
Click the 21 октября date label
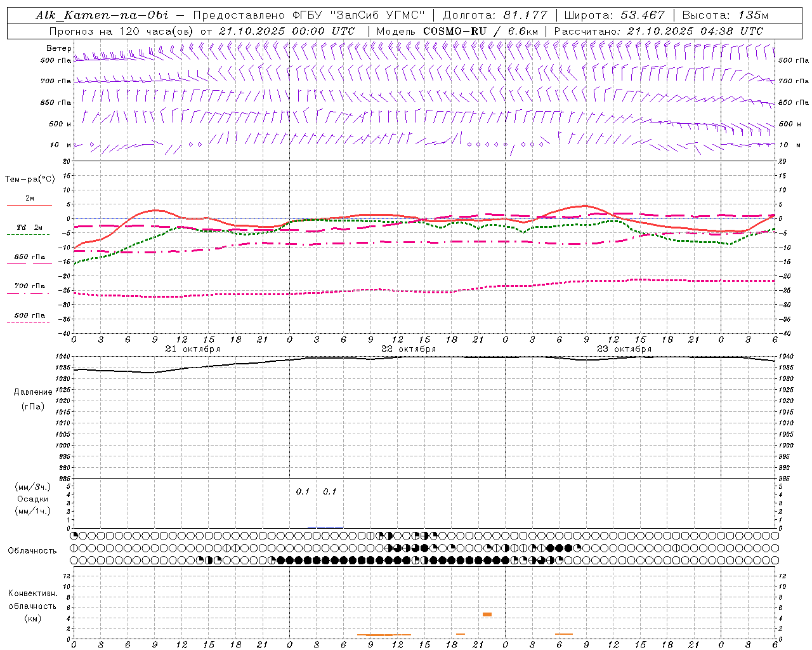click(192, 349)
